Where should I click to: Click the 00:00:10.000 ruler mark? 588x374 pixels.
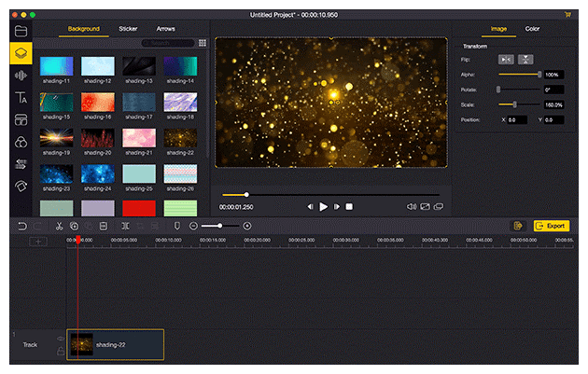pyautogui.click(x=168, y=240)
